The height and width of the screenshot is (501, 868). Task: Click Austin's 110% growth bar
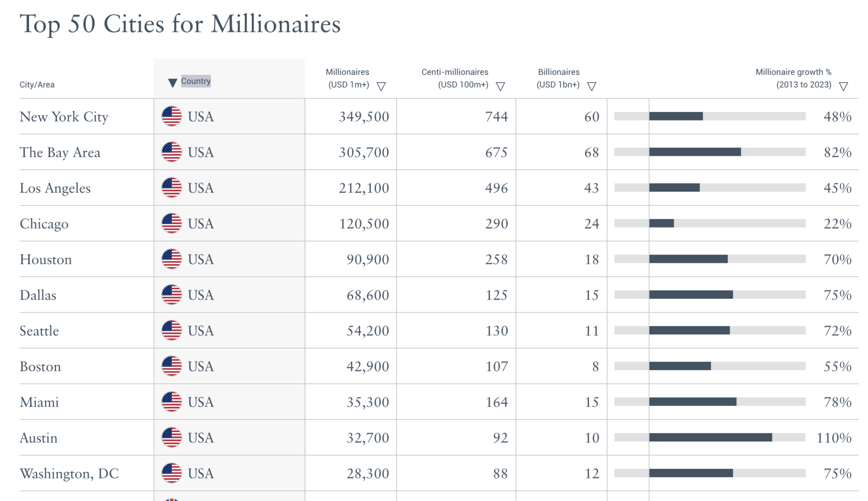(x=710, y=437)
